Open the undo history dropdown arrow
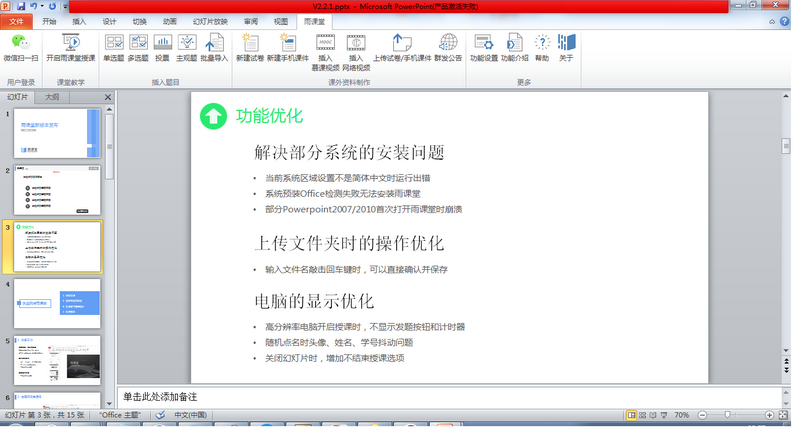Screen dimensions: 800x431 (41, 6)
